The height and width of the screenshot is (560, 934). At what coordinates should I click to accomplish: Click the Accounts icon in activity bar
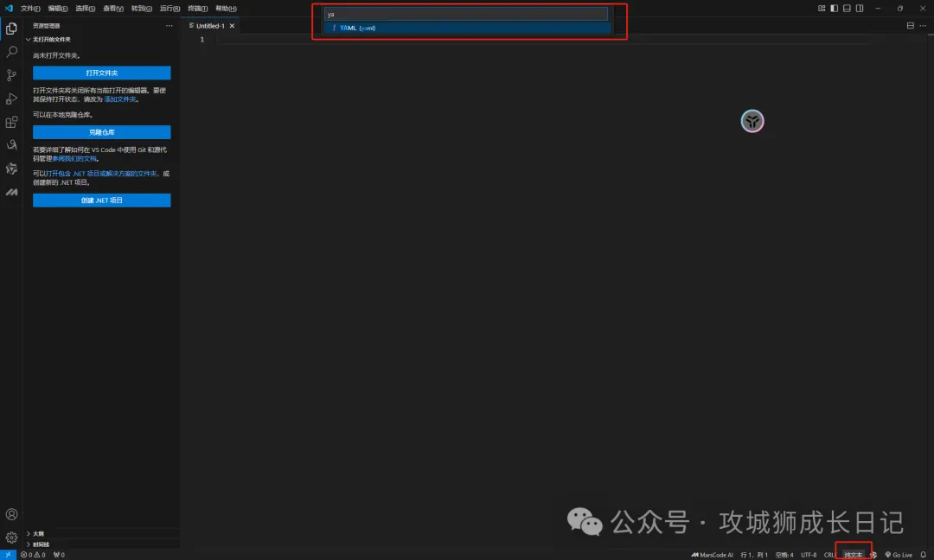pos(11,515)
